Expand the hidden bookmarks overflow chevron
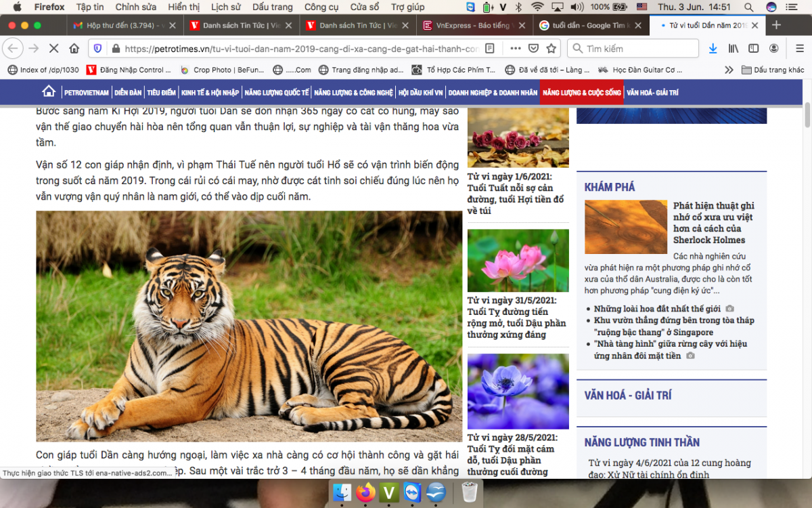 point(729,70)
